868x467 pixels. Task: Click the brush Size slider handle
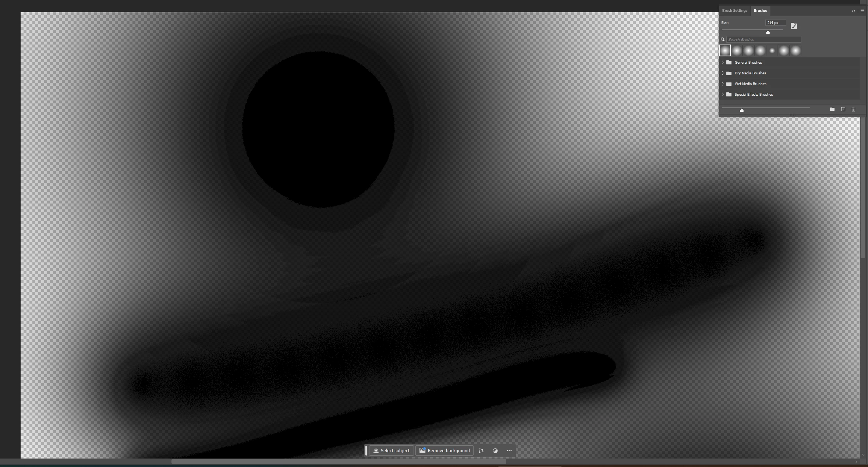click(x=768, y=32)
